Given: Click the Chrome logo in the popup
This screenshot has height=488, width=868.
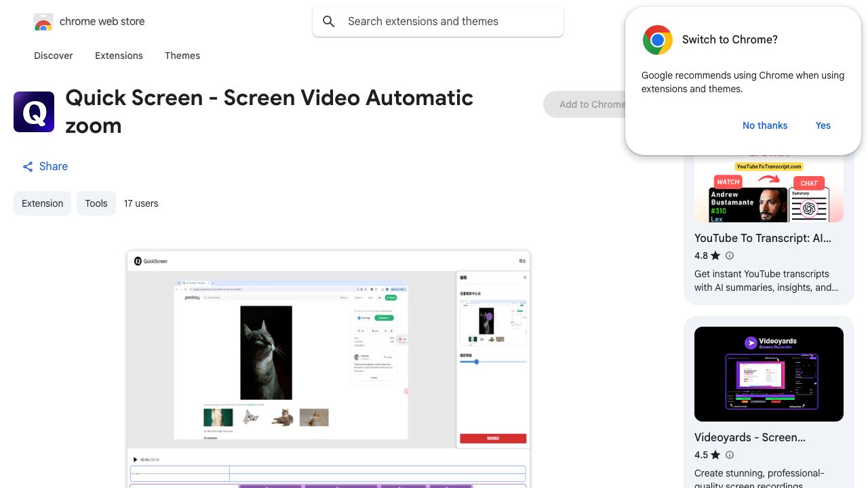Looking at the screenshot, I should click(x=657, y=40).
